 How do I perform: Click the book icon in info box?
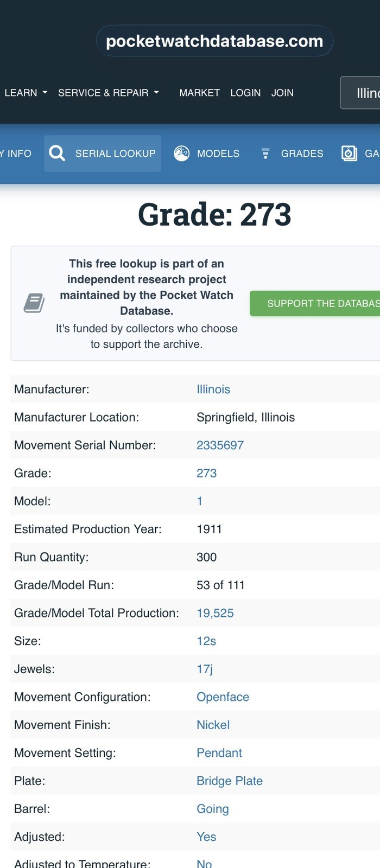pos(34,303)
